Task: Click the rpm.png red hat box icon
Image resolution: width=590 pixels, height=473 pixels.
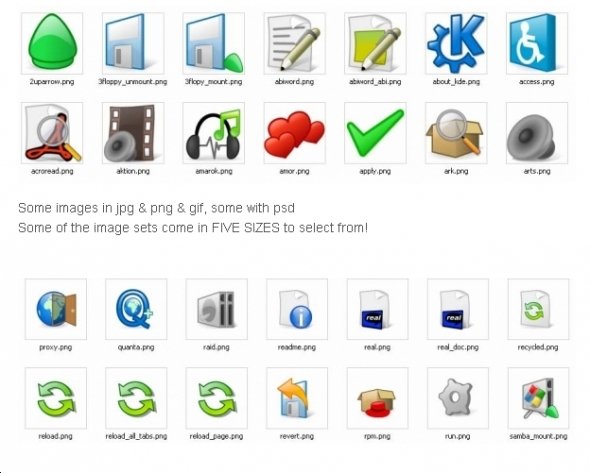Action: (377, 398)
